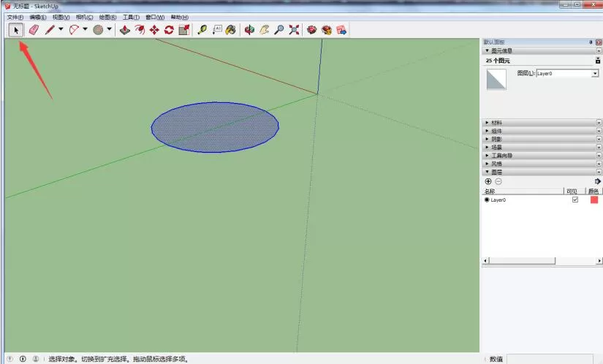Open the 图层 Layer0 combo box
Image resolution: width=603 pixels, height=364 pixels.
coord(568,73)
